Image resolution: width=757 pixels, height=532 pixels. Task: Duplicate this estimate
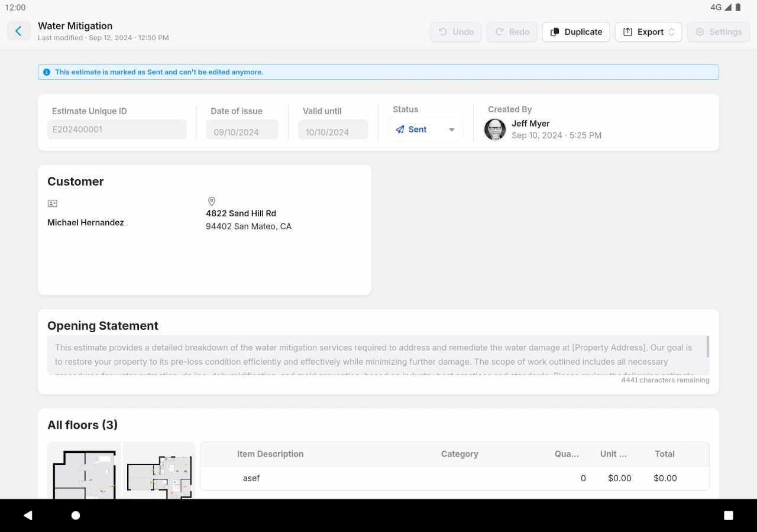576,32
